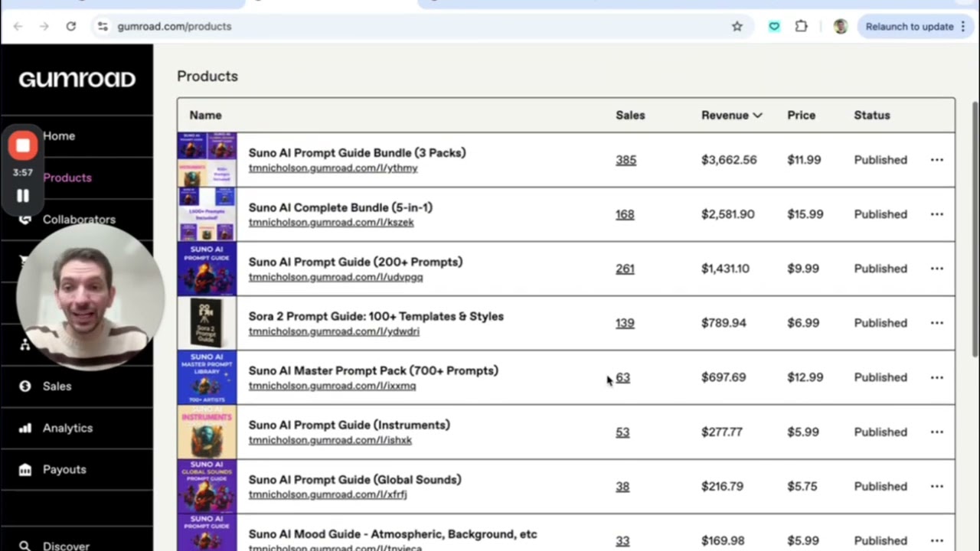Click the gumroad.com/l/kszek URL link

(x=331, y=222)
